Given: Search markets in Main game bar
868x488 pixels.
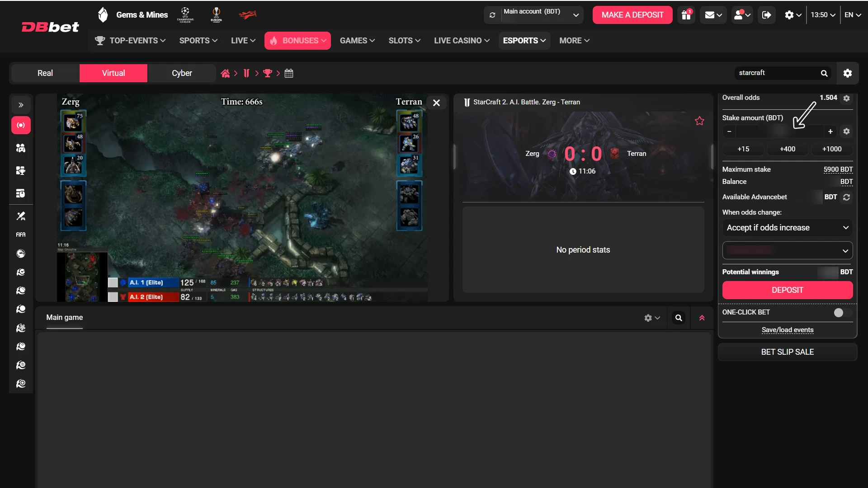Looking at the screenshot, I should coord(679,318).
